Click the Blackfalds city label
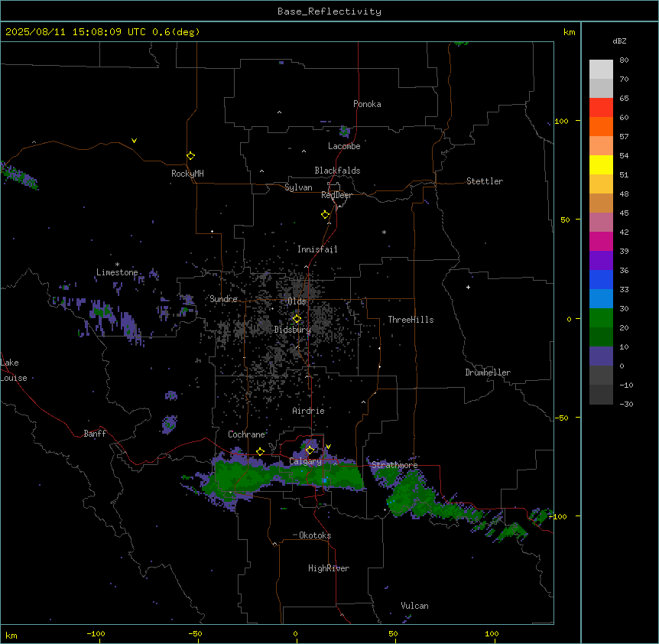Screen dimensions: 659x644 point(337,171)
